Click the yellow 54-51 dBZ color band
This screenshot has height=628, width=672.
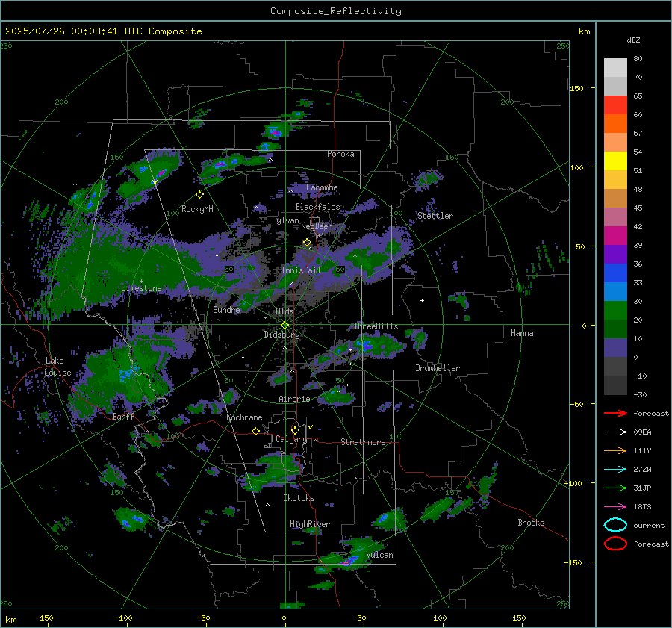click(x=615, y=161)
